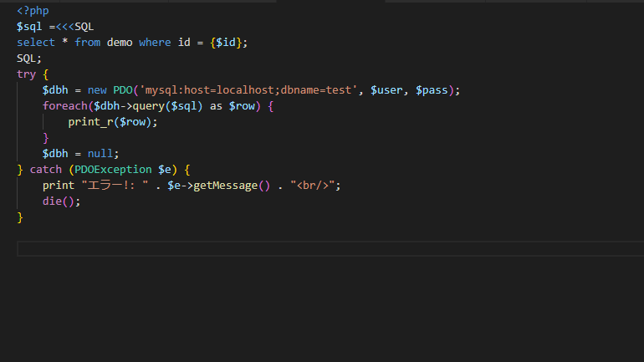Click the 'print_r' function call

pos(91,122)
